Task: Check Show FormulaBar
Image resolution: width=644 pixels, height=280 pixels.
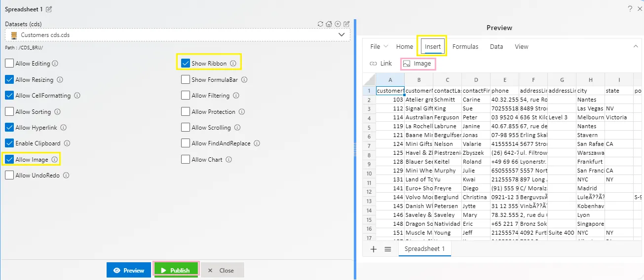Action: [186, 79]
